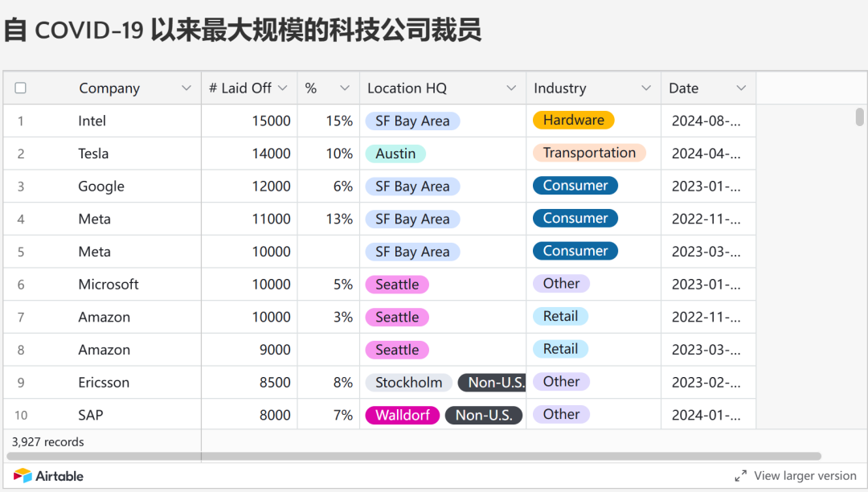Click the 8500 laid off value
Viewport: 868px width, 492px height.
(275, 383)
